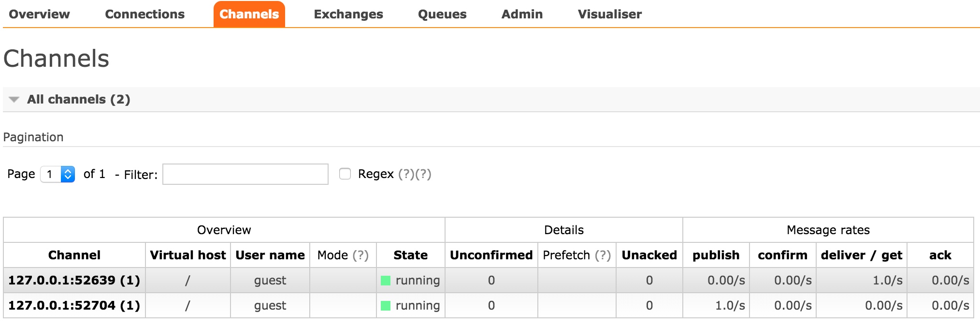Go to the Exchanges tab
The height and width of the screenshot is (328, 980).
pyautogui.click(x=348, y=15)
